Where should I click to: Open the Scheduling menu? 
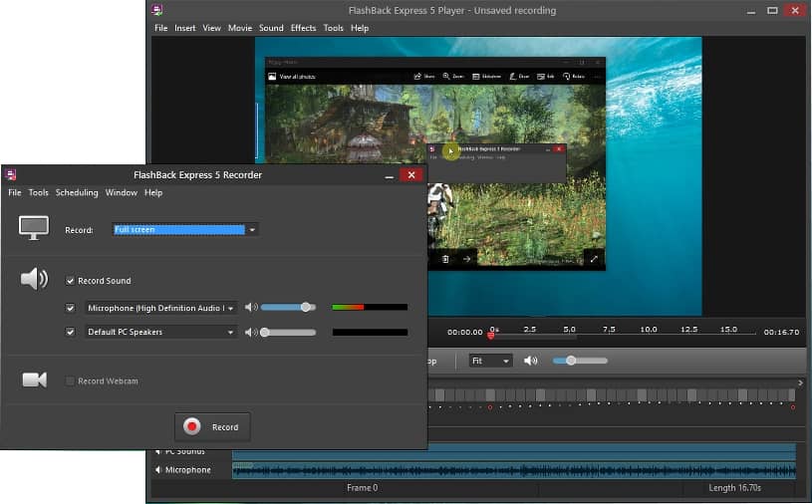(77, 192)
